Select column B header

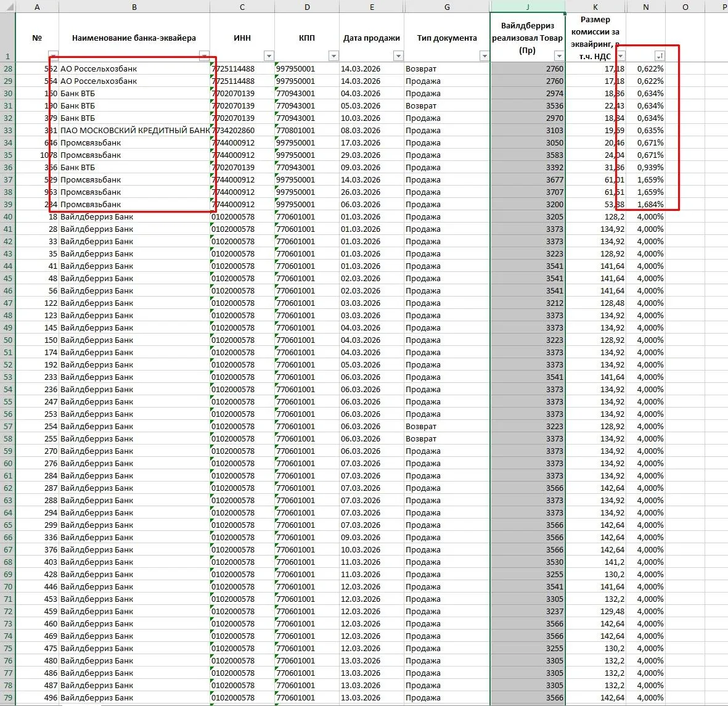(134, 7)
